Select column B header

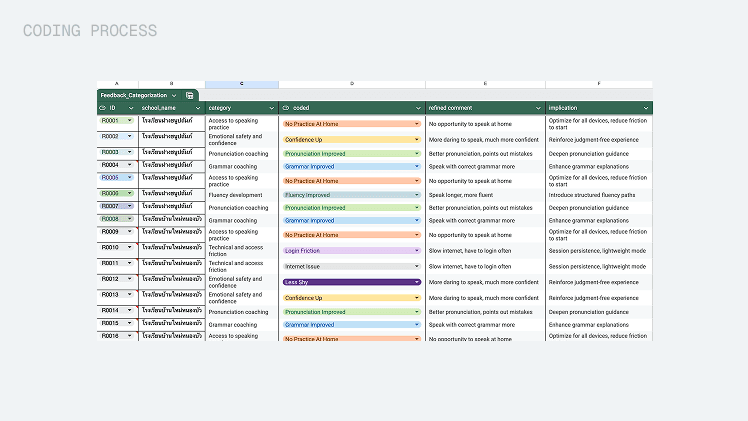pos(172,84)
